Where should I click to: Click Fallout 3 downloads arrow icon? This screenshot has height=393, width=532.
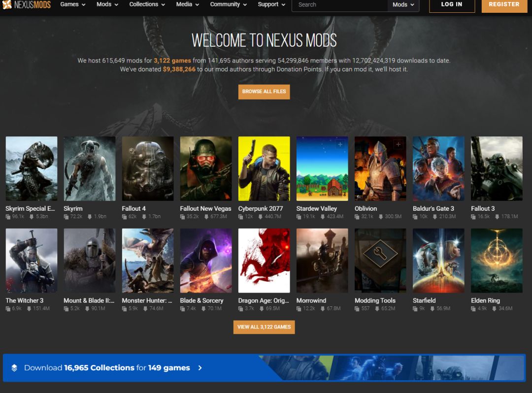(497, 217)
